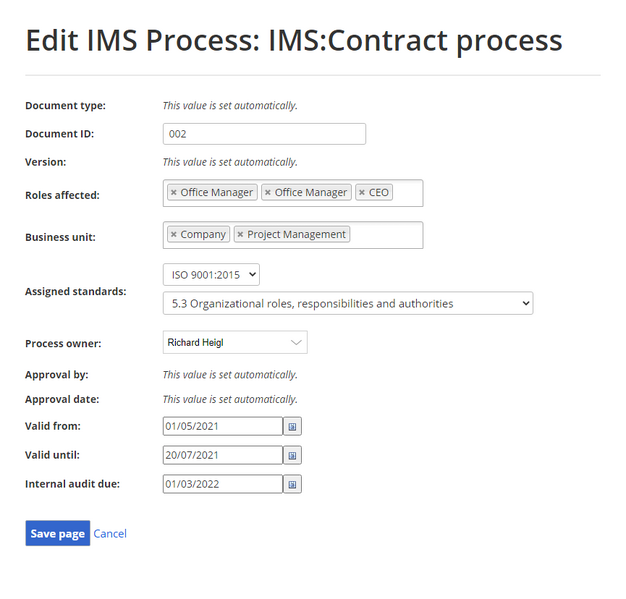626x599 pixels.
Task: Focus the Document ID field
Action: point(264,134)
